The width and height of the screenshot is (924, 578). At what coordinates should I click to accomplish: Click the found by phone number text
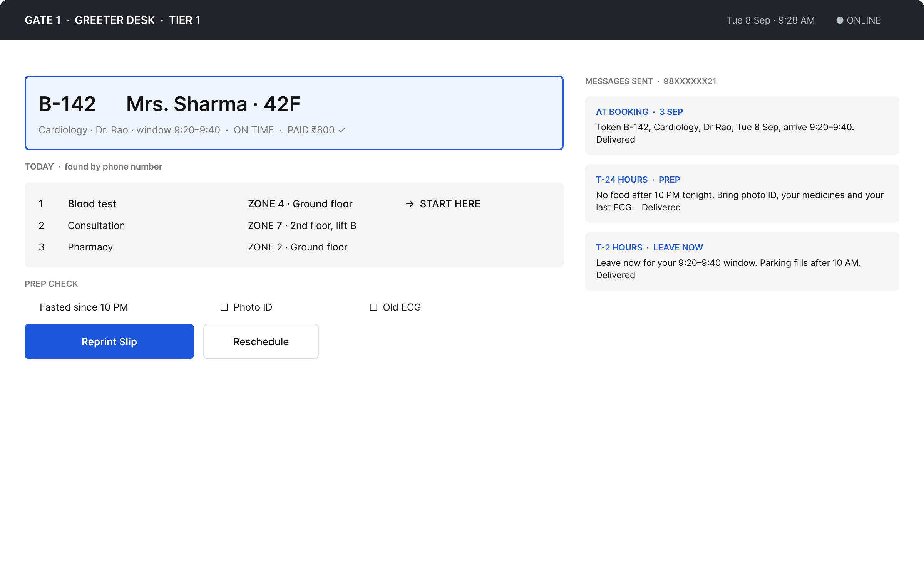click(x=113, y=166)
